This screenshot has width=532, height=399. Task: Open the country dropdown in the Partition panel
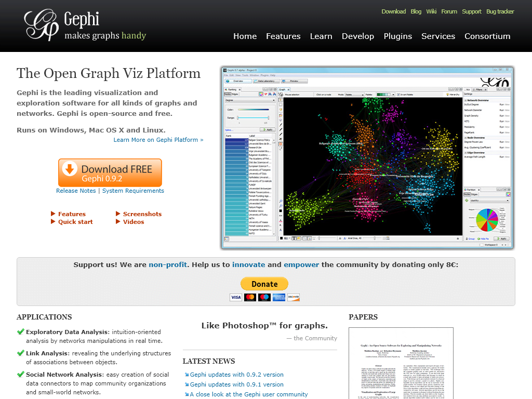pos(489,200)
